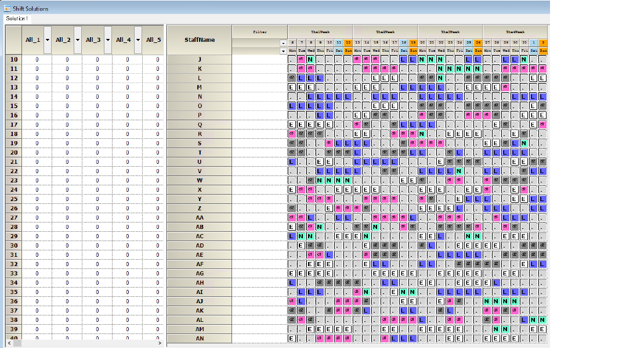Image resolution: width=644 pixels, height=348 pixels.
Task: Click the The3Week header
Action: 450,32
